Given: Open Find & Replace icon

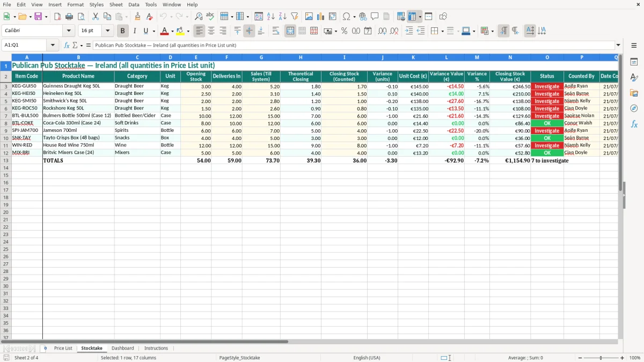Looking at the screenshot, I should 199,17.
